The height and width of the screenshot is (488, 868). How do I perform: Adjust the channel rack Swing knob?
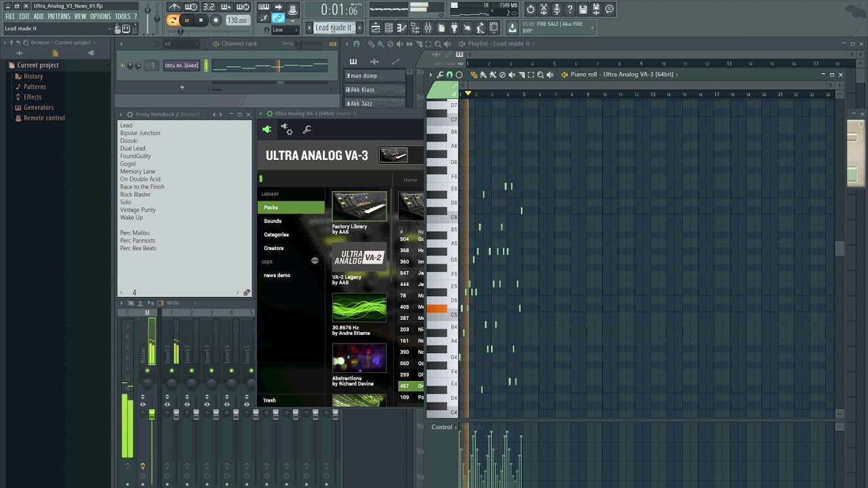[300, 44]
